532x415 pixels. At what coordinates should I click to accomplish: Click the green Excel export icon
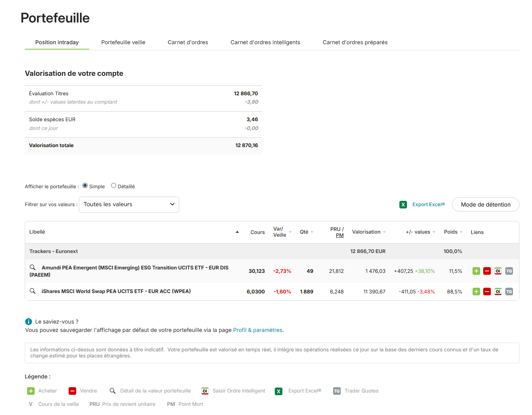pos(403,205)
